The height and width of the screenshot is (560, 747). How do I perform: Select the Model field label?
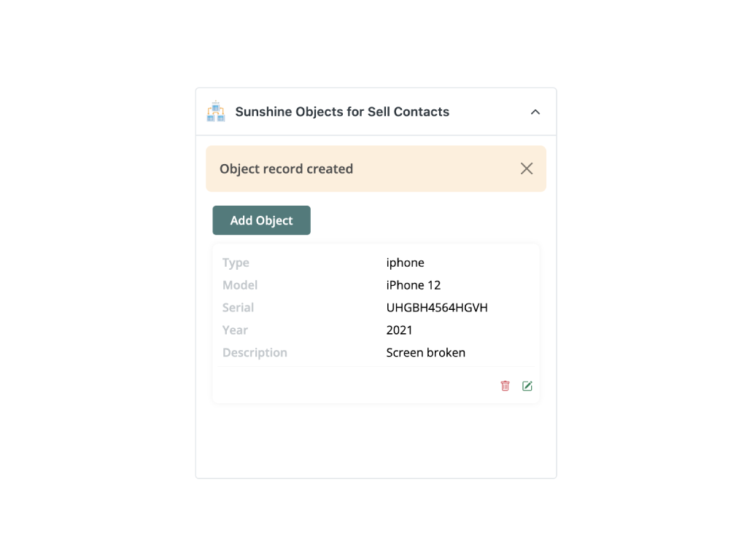(240, 285)
